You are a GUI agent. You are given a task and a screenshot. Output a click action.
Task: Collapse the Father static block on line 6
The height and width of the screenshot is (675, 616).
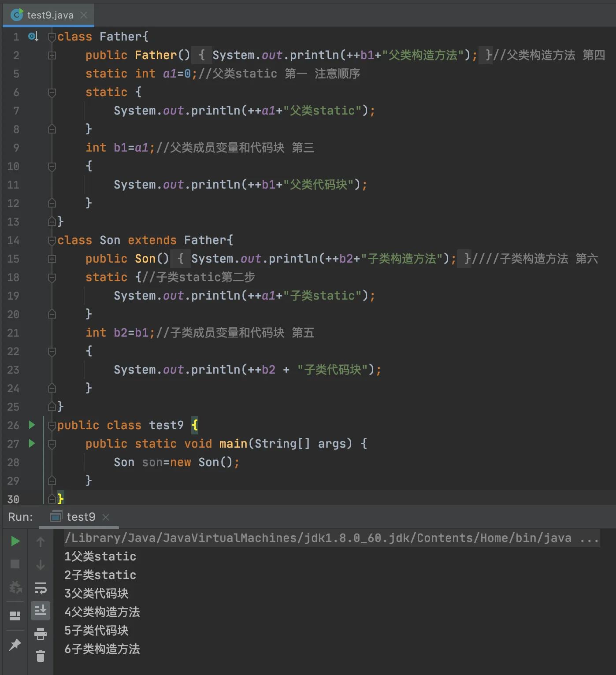coord(52,93)
